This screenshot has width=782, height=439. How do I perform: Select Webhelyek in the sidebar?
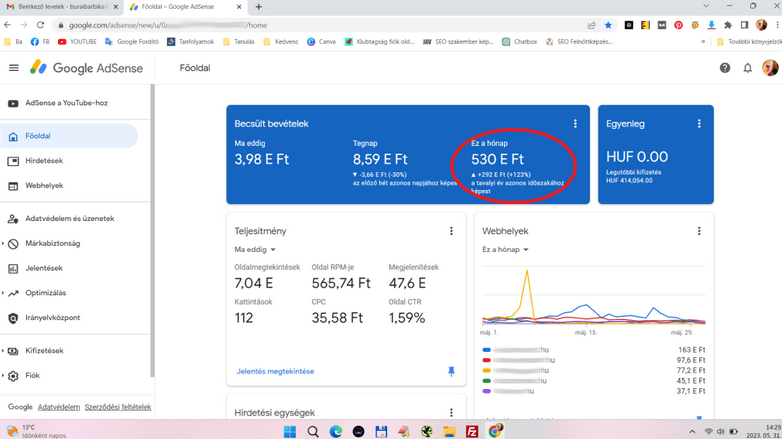point(43,186)
